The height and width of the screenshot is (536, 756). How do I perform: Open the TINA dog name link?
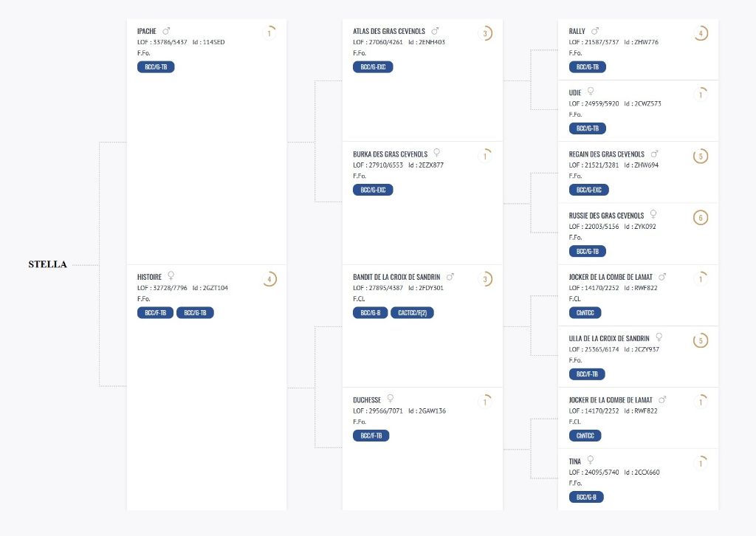point(574,461)
